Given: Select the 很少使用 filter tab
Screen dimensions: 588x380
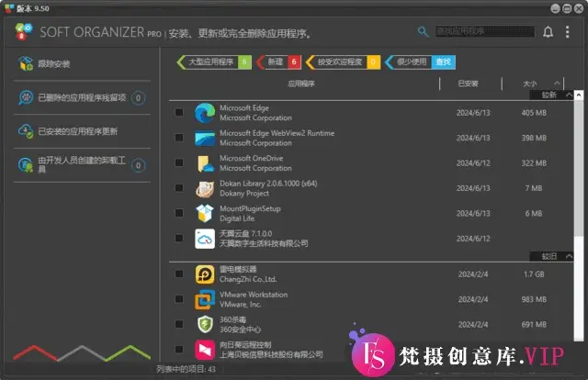Looking at the screenshot, I should click(x=408, y=61).
